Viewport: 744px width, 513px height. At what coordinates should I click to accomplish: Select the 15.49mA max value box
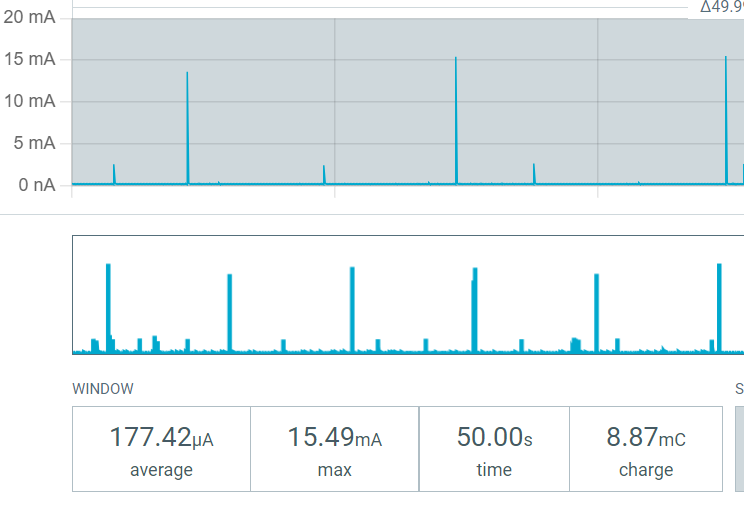pos(335,449)
